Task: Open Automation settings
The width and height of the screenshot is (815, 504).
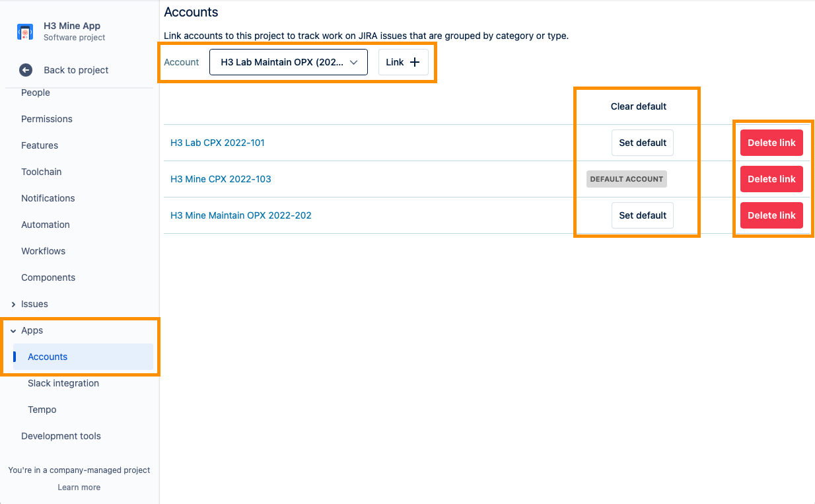Action: coord(46,225)
